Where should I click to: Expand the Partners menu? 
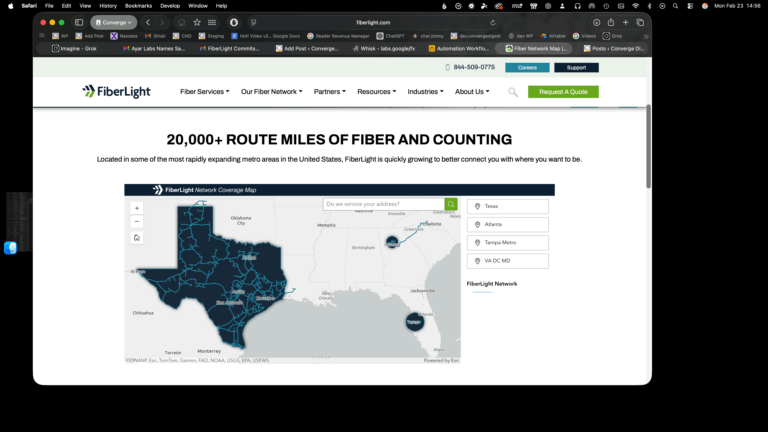click(330, 92)
